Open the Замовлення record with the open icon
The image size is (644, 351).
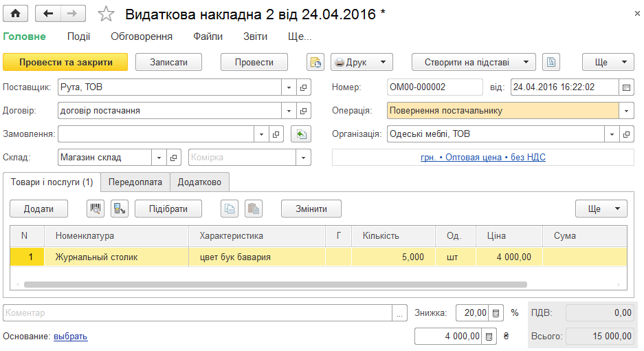point(276,134)
